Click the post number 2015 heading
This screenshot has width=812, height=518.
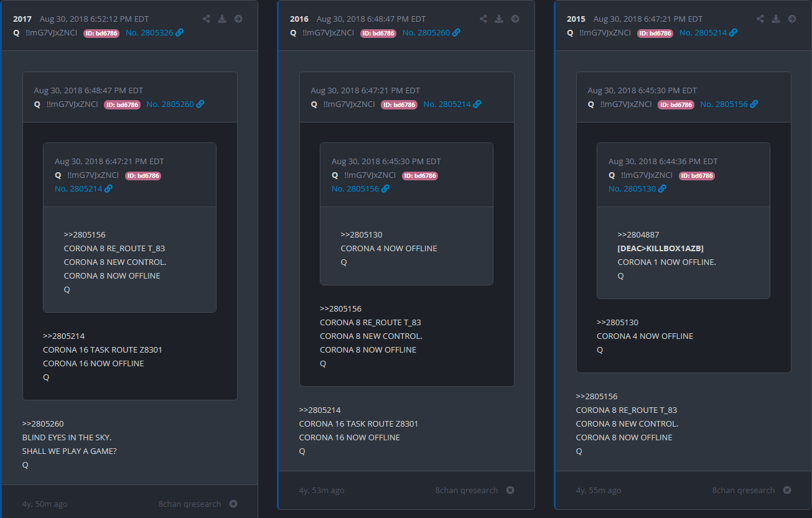click(x=576, y=19)
